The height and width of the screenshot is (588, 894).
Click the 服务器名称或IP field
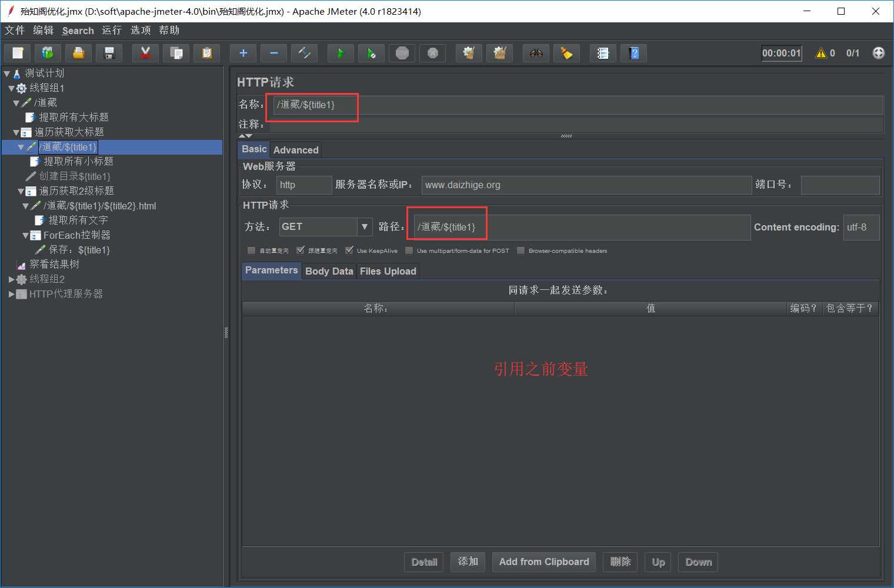[586, 185]
